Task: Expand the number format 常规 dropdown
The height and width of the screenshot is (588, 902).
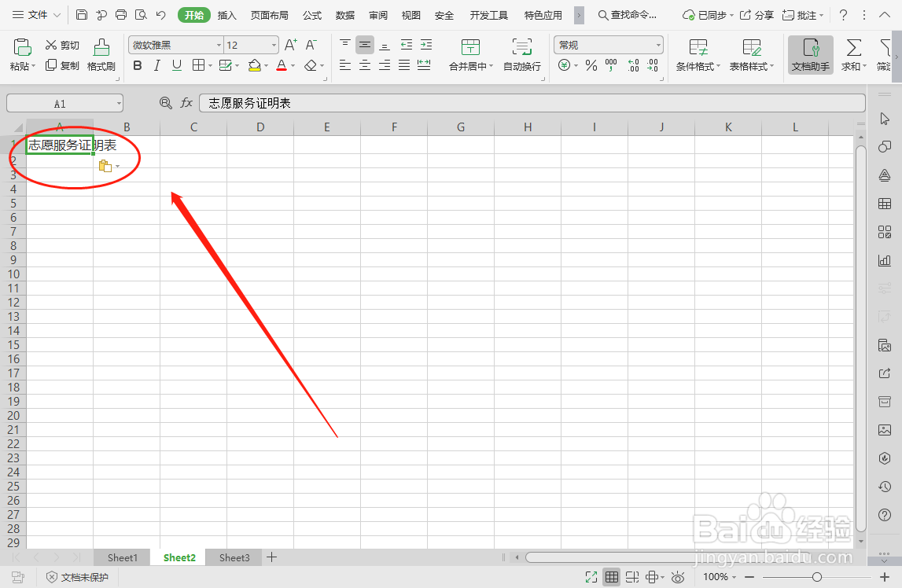Action: pyautogui.click(x=659, y=45)
